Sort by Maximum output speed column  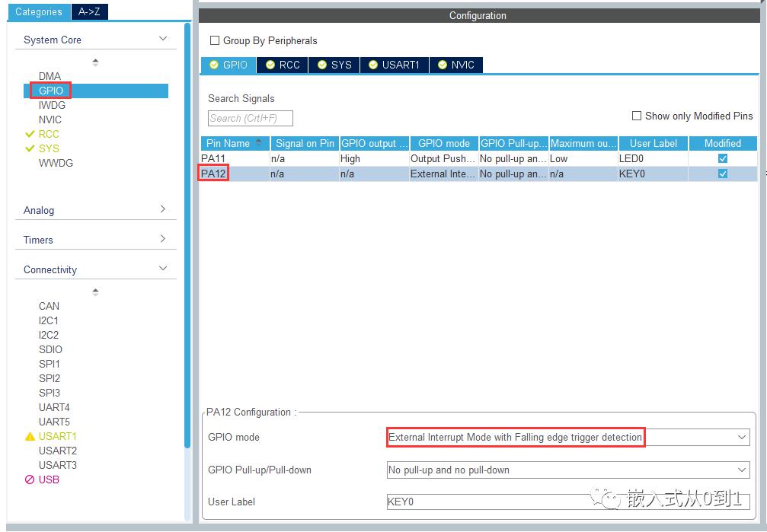point(583,143)
